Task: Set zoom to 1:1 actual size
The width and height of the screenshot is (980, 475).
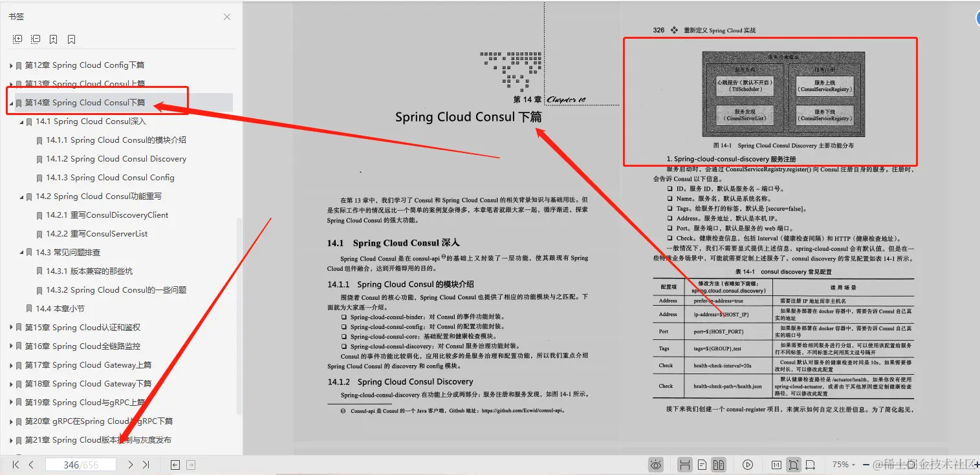Action: [x=775, y=465]
